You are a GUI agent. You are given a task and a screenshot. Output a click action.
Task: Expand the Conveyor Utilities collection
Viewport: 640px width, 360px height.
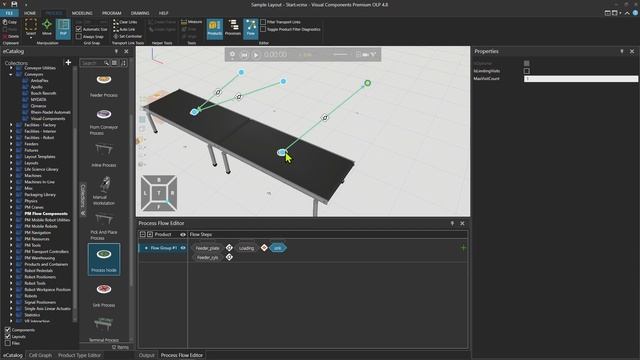[11, 68]
